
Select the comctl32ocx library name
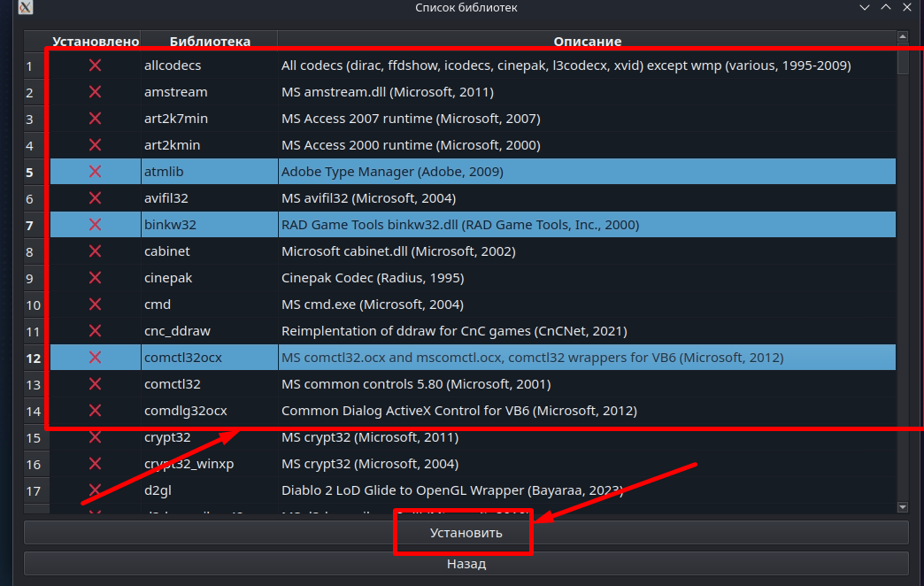point(183,358)
